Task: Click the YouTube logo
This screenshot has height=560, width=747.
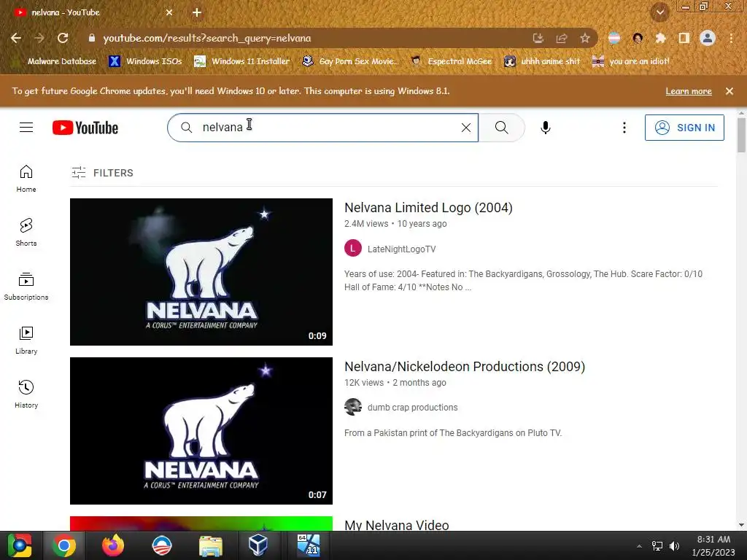Action: pos(85,128)
